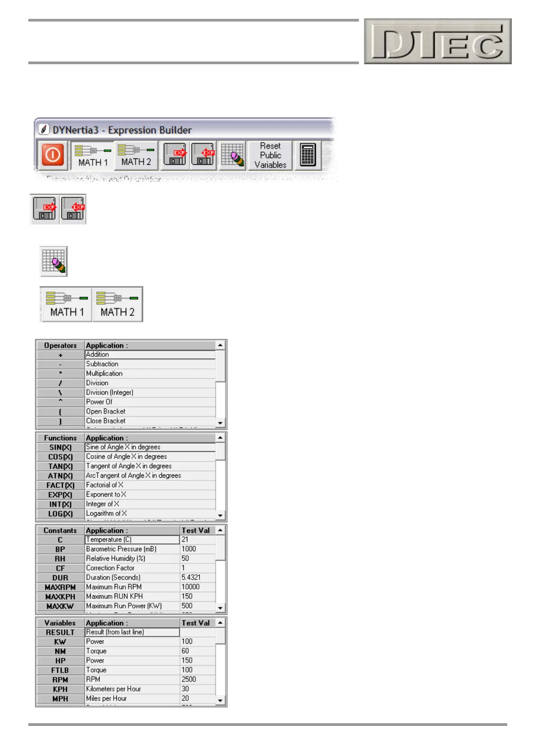Screen dimensions: 535x756
Task: Click the Variables column header
Action: [x=60, y=623]
